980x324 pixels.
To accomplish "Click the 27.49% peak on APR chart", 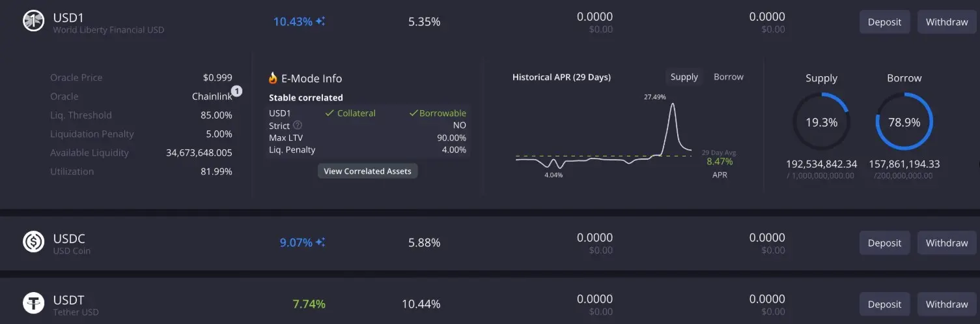I will tap(672, 104).
